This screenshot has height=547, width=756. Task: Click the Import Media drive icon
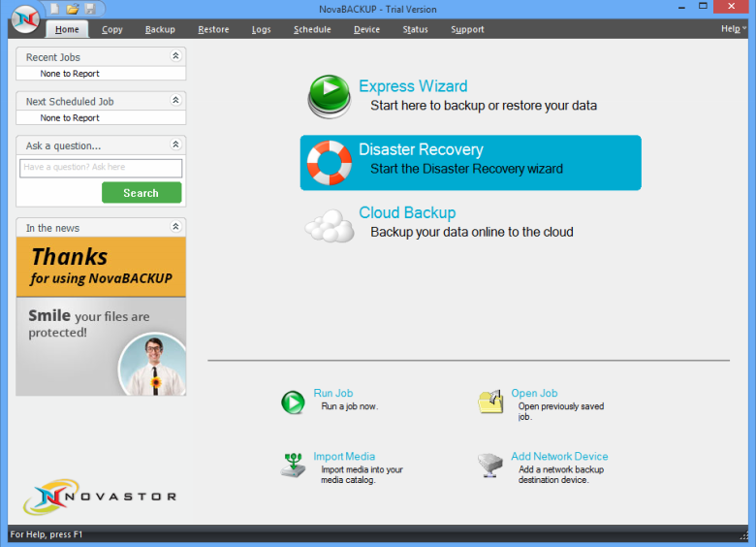point(293,465)
